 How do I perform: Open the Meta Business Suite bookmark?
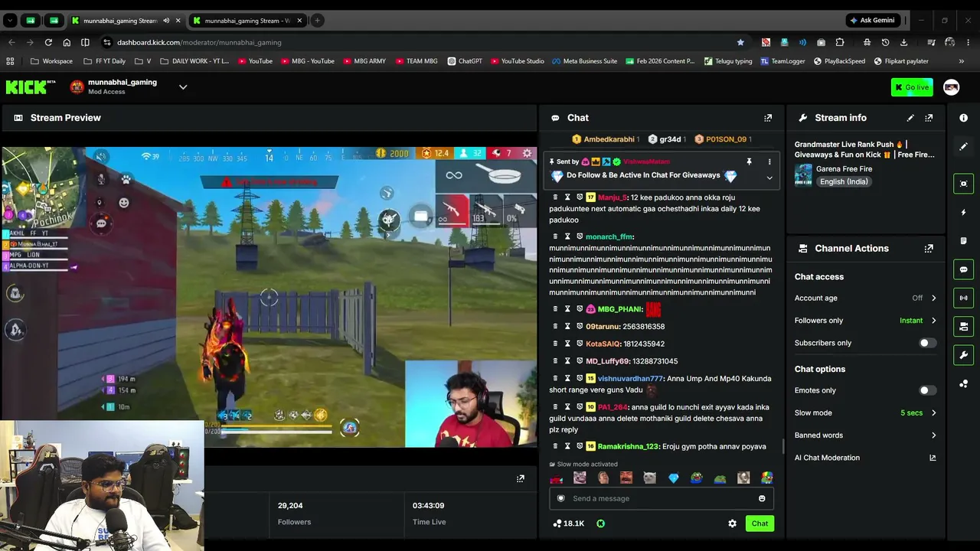pyautogui.click(x=584, y=61)
